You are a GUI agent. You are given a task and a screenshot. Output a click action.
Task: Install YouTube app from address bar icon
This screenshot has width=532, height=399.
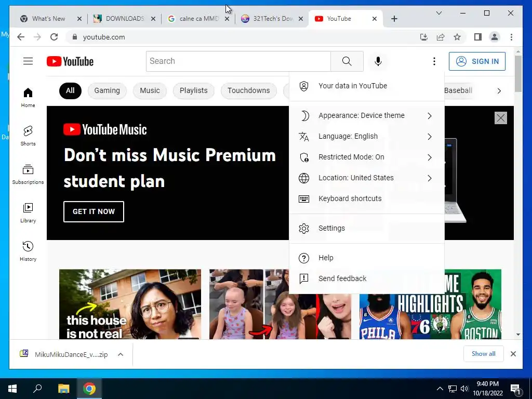click(424, 37)
